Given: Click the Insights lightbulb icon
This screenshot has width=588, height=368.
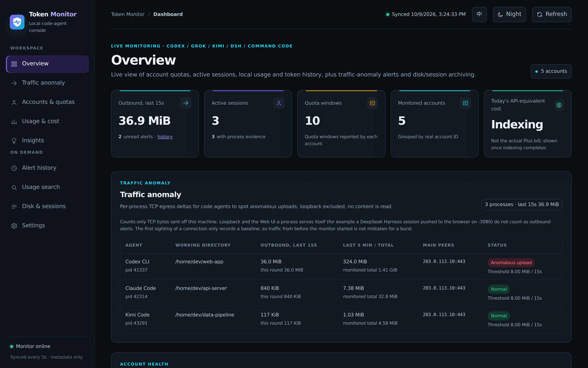Looking at the screenshot, I should (x=14, y=141).
